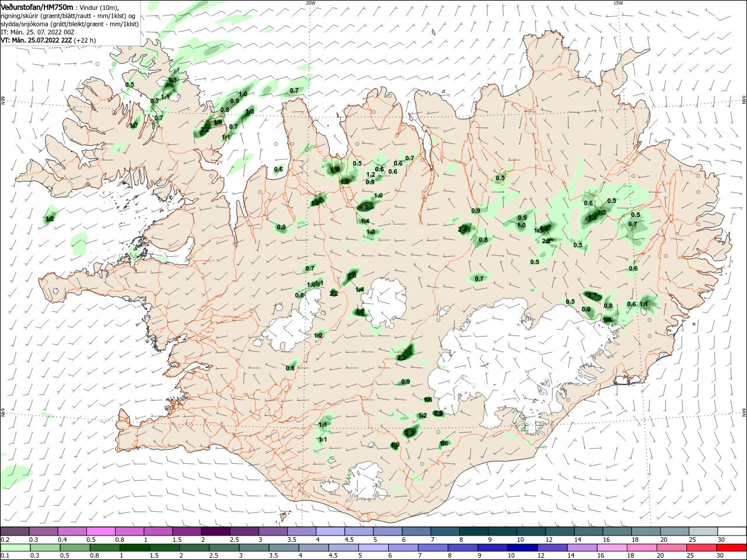This screenshot has width=747, height=560.
Task: Pick upper legend swatch starting at 10
Action: (530, 531)
